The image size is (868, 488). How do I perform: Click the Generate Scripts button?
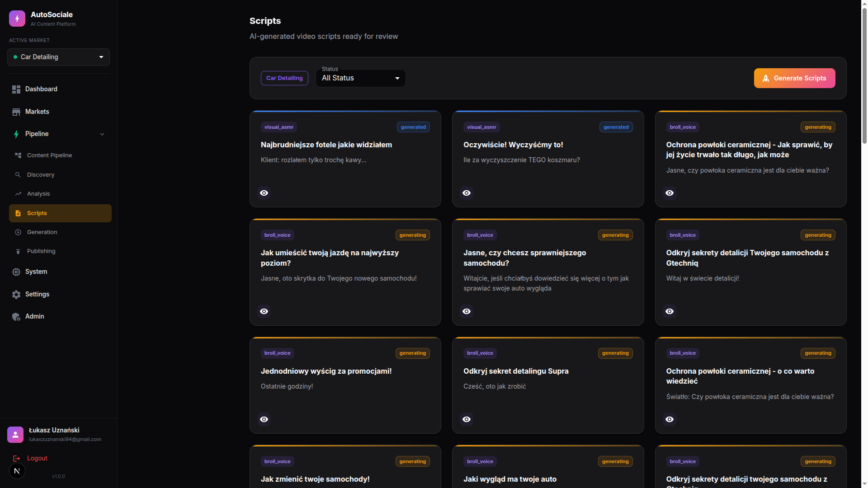click(794, 78)
